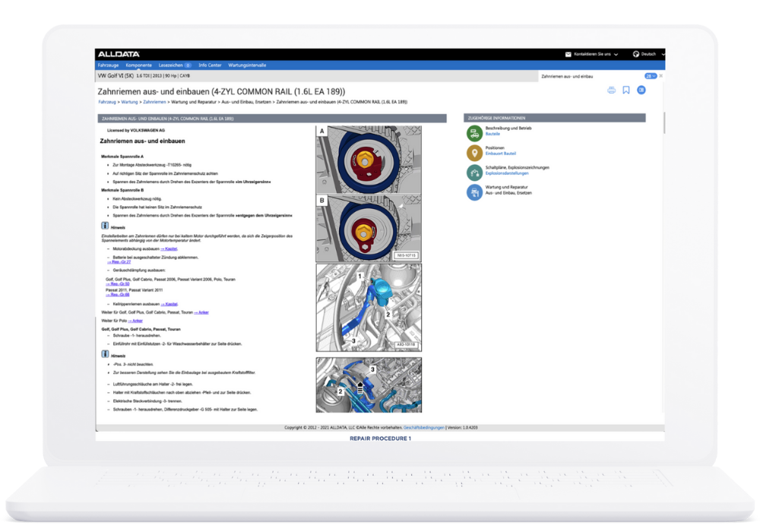The height and width of the screenshot is (532, 760).
Task: Click the second Hinweis info icon above Pos. 3
Action: [x=105, y=353]
